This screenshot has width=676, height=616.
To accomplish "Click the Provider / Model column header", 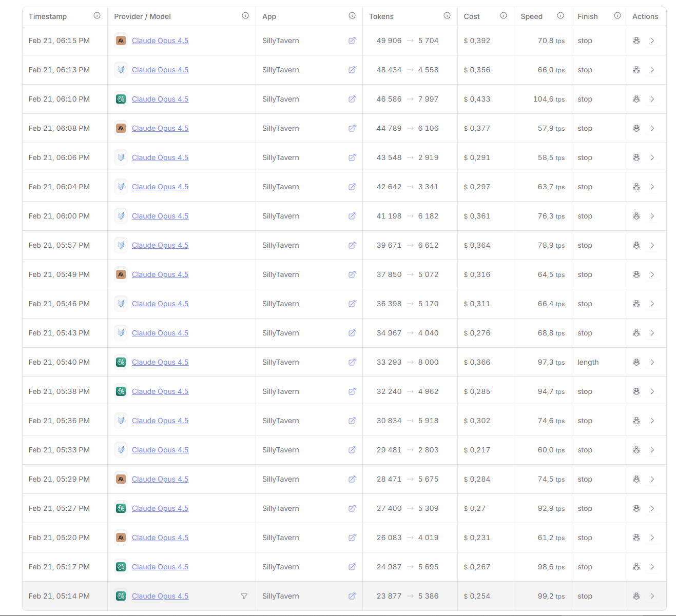I will [x=143, y=16].
